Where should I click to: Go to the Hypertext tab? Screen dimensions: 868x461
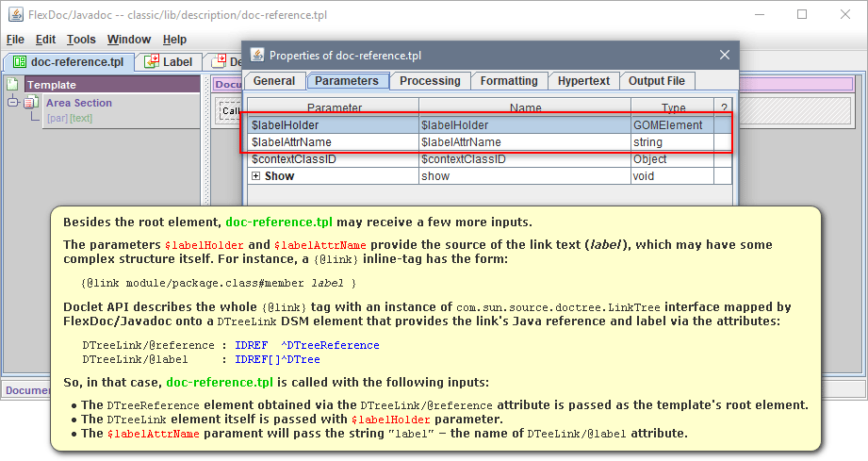click(x=583, y=81)
